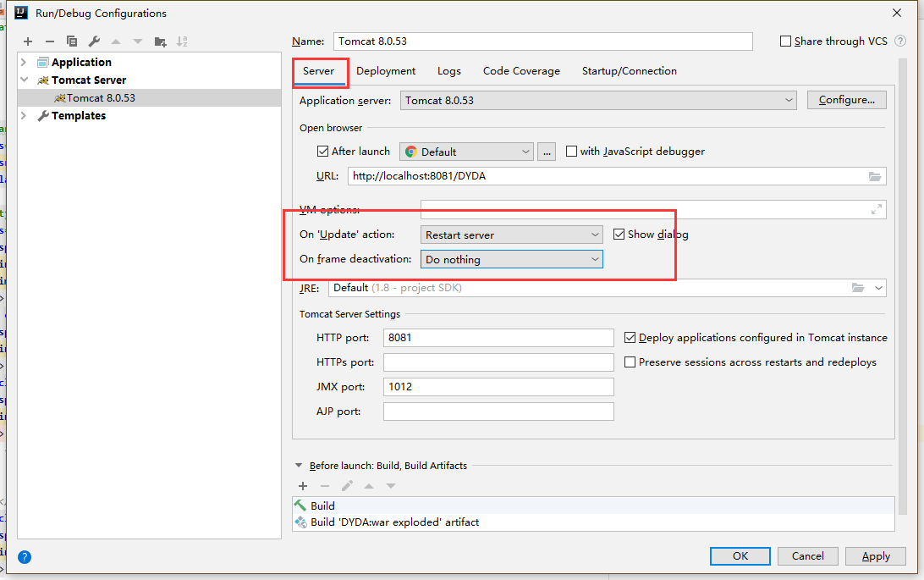The image size is (924, 580).
Task: Uncheck After launch checkbox
Action: point(322,152)
